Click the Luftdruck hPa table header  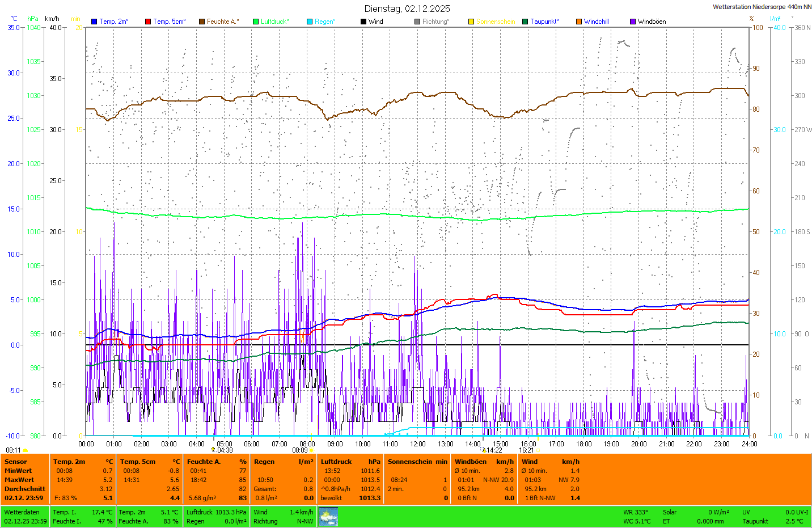click(350, 462)
